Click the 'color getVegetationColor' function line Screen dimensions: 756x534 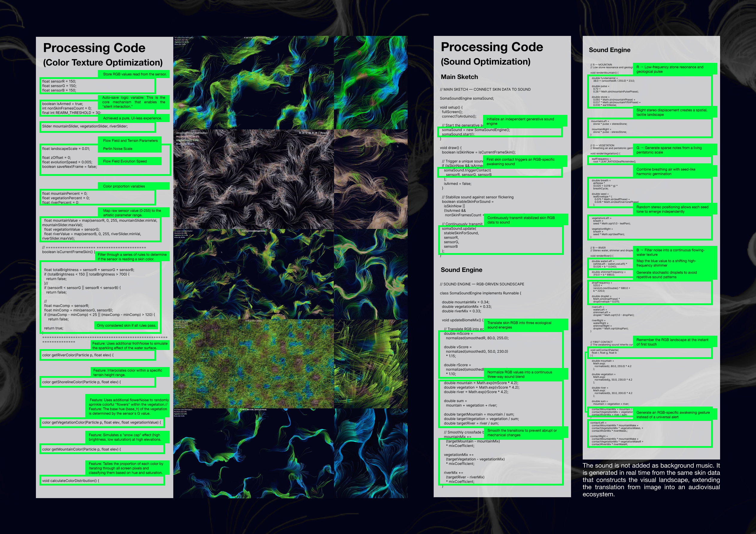101,422
